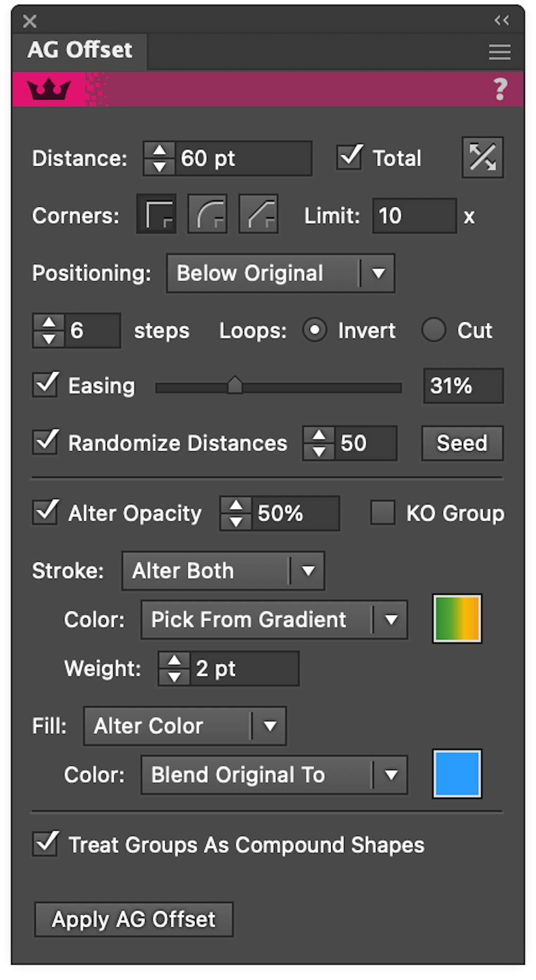
Task: Open the AG Offset panel flyout menu
Action: click(x=499, y=52)
